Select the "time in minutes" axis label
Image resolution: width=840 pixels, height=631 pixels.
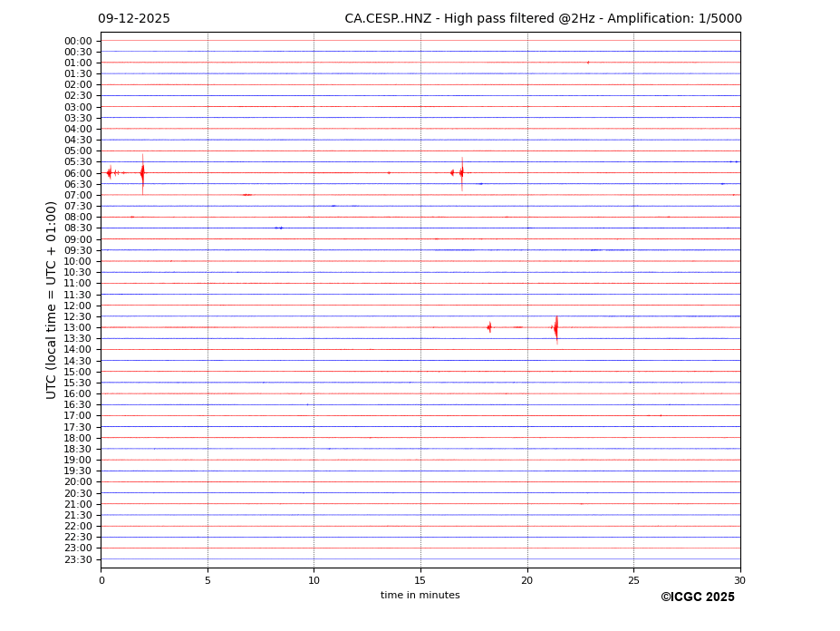420,596
